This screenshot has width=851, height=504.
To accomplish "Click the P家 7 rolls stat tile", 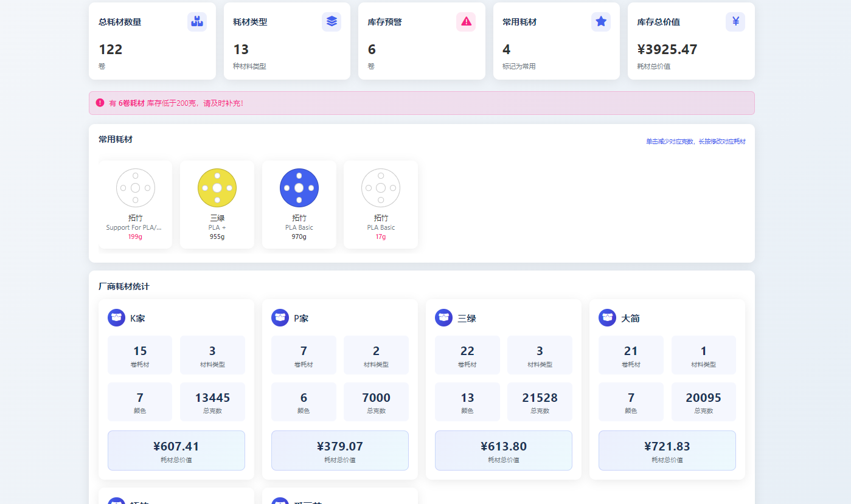I will 304,355.
